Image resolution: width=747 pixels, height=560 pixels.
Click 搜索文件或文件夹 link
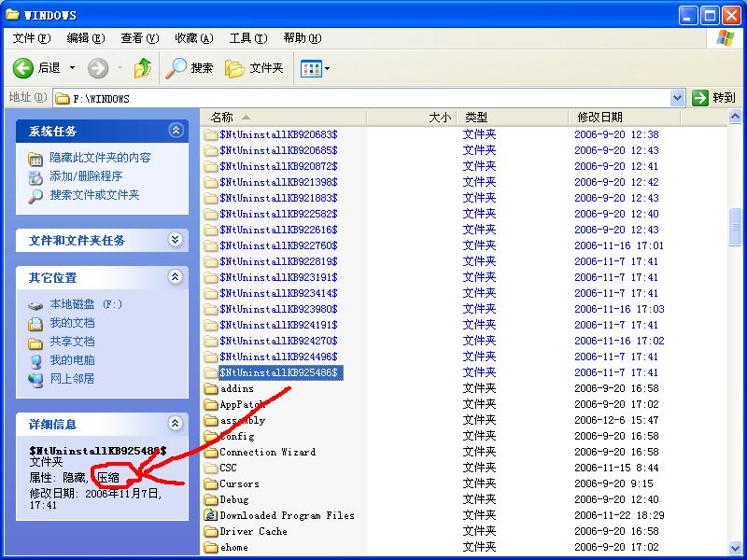pyautogui.click(x=95, y=195)
